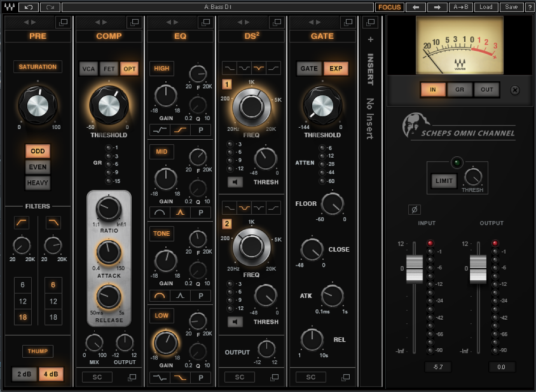
Task: Select ODD saturation harmonics
Action: tap(38, 151)
